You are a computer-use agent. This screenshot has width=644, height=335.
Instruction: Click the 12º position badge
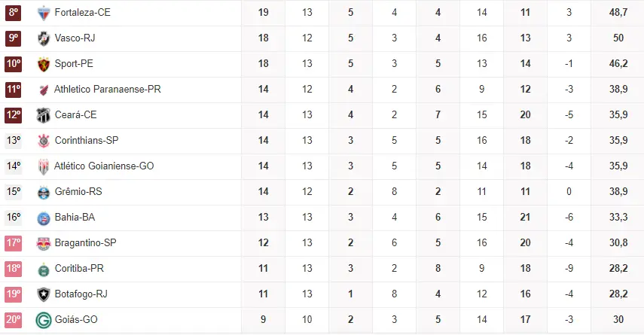[14, 115]
